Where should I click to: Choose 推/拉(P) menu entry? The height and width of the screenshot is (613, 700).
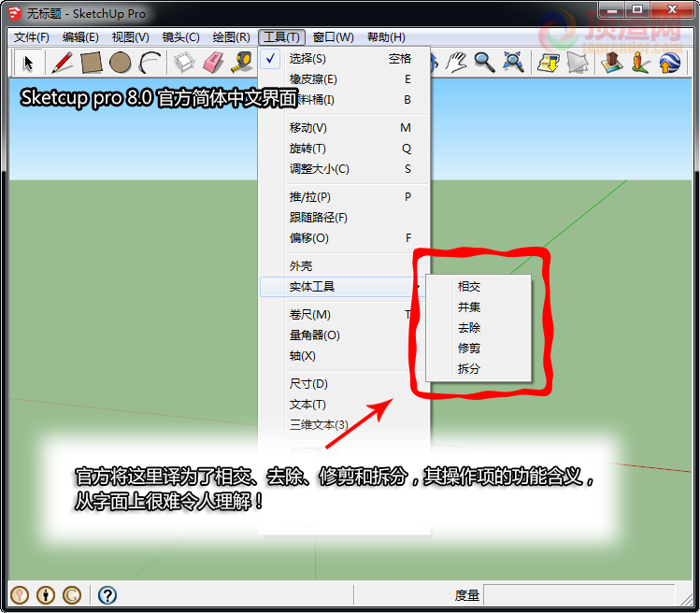(x=344, y=197)
